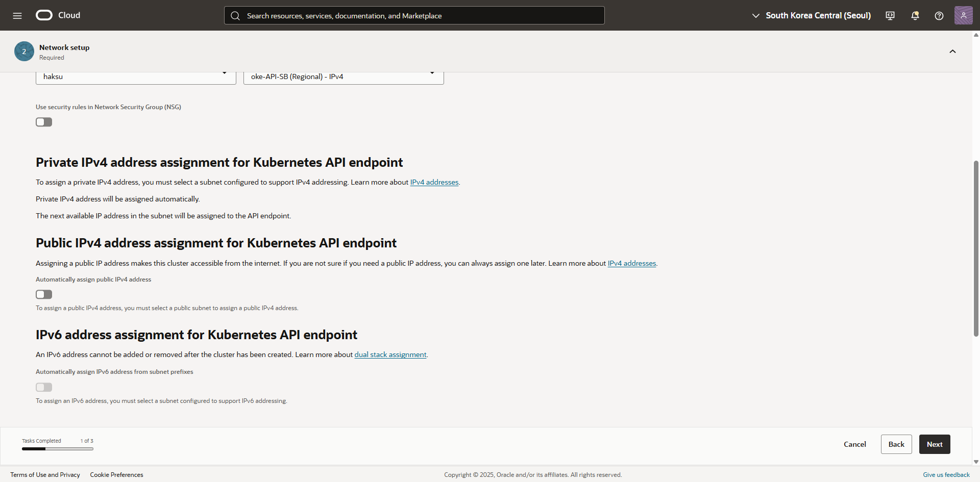This screenshot has width=980, height=482.
Task: Toggle automatically assign IPv6 address
Action: tap(44, 387)
